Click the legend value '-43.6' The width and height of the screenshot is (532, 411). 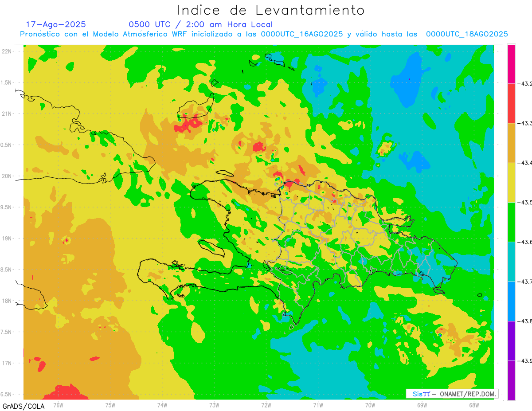coord(525,242)
